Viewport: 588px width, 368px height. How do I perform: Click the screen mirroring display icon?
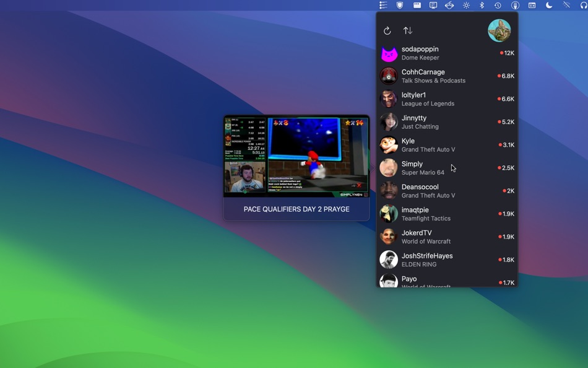[x=433, y=5]
